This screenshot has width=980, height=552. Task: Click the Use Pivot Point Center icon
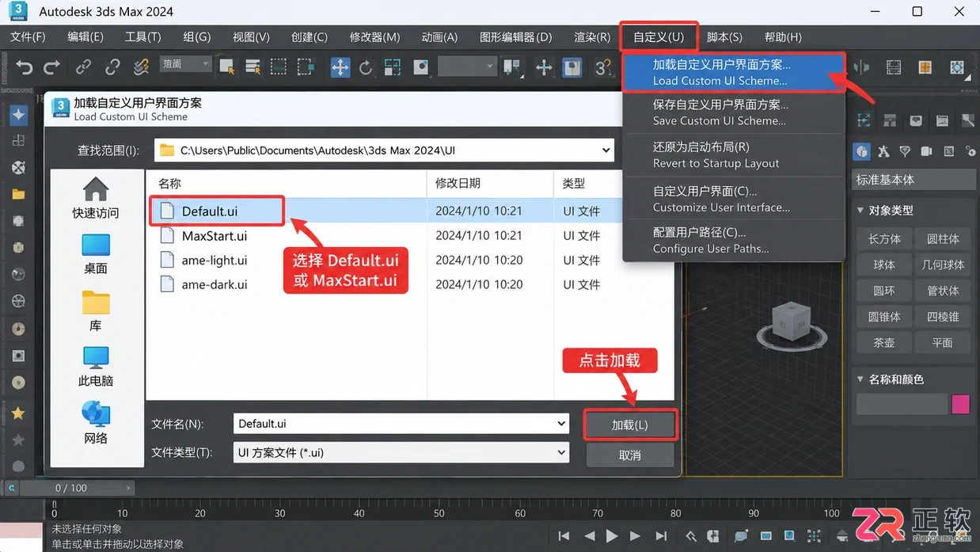(x=512, y=67)
